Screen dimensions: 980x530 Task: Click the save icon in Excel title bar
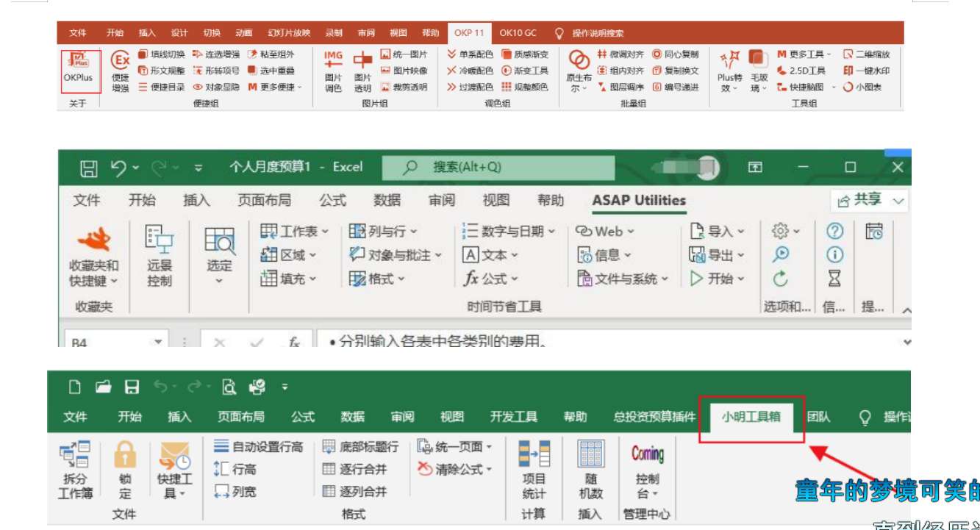(x=89, y=168)
